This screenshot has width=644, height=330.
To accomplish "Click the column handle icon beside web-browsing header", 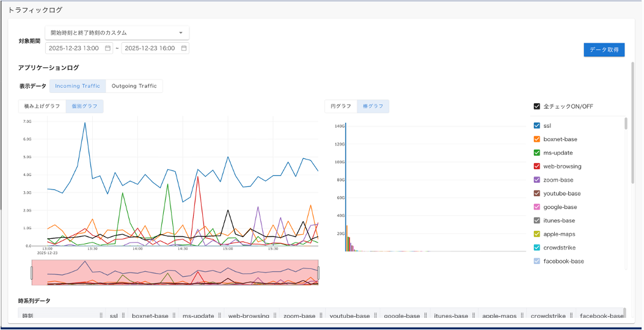I will pos(274,316).
